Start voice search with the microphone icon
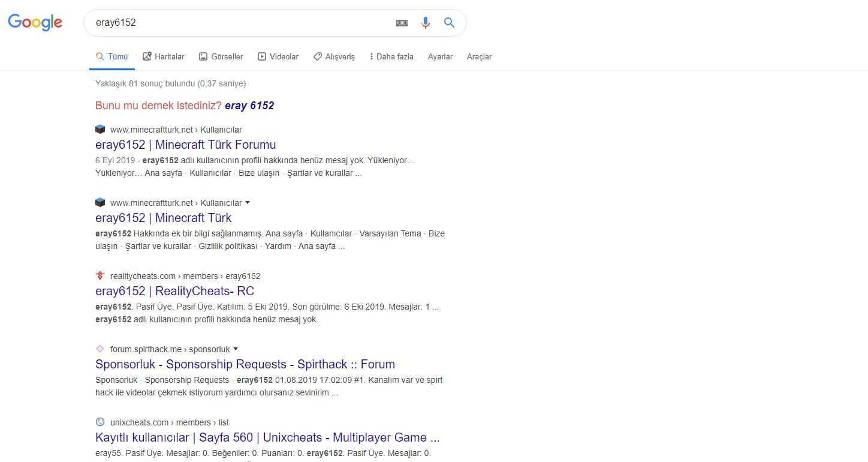This screenshot has height=462, width=868. click(426, 23)
